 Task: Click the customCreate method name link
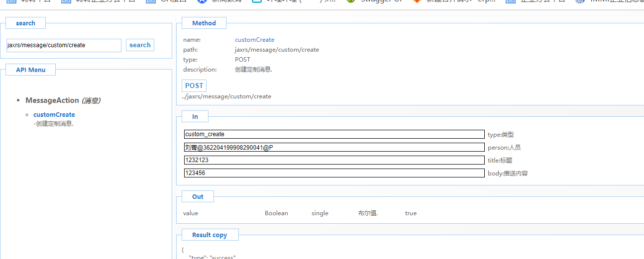(x=254, y=40)
